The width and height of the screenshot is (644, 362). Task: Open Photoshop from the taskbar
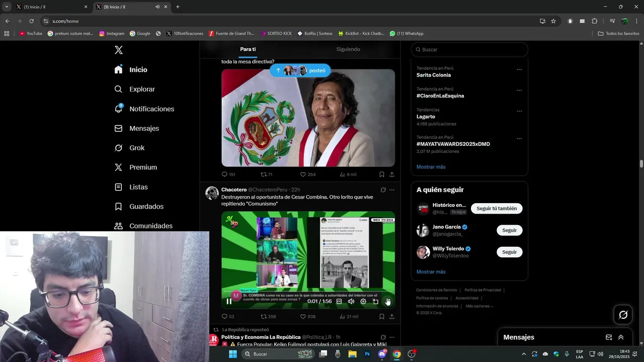pos(367,354)
